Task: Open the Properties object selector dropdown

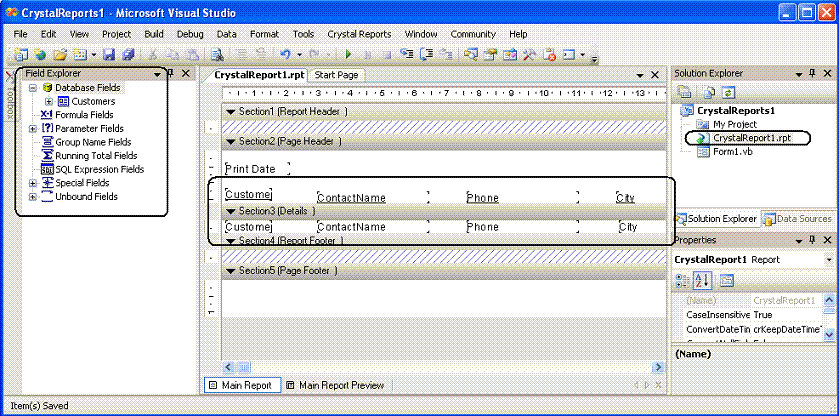Action: point(829,260)
